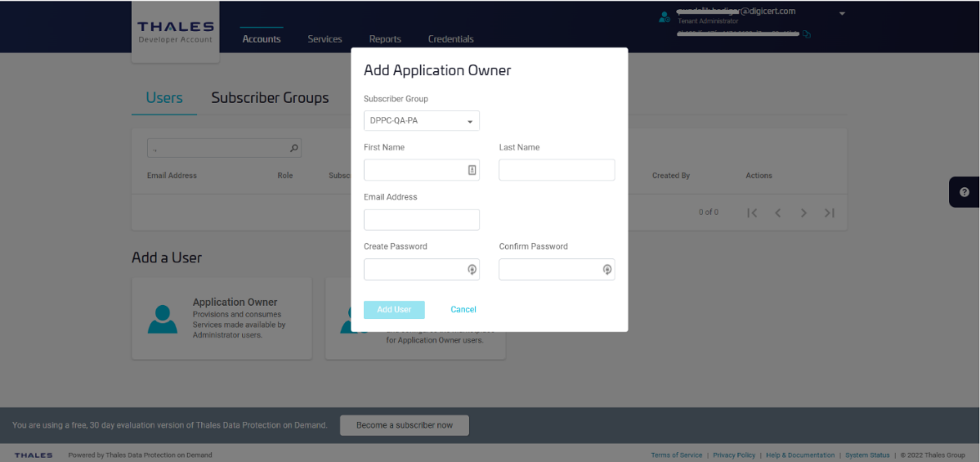Click into the Email Address field
The height and width of the screenshot is (462, 980).
[x=422, y=220]
